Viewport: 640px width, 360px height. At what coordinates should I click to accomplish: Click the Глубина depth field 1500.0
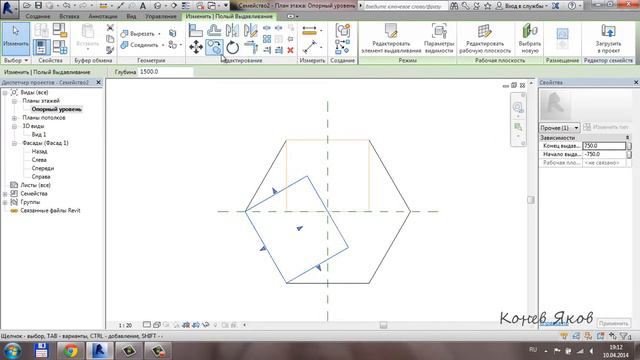[x=165, y=72]
